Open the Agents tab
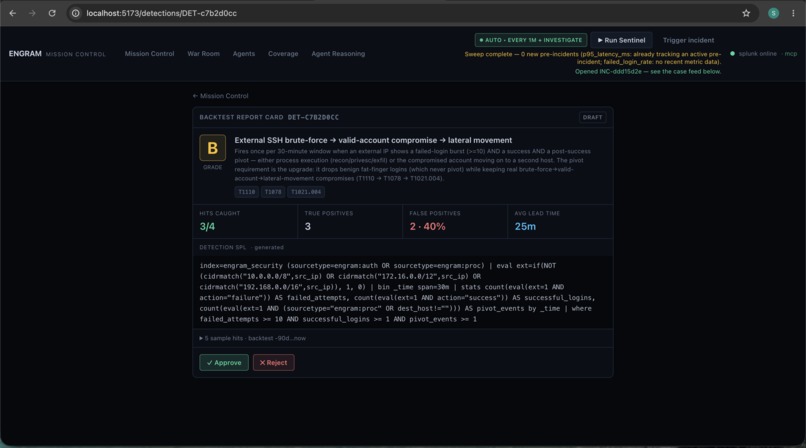Screen dimensions: 806x448 point(244,53)
